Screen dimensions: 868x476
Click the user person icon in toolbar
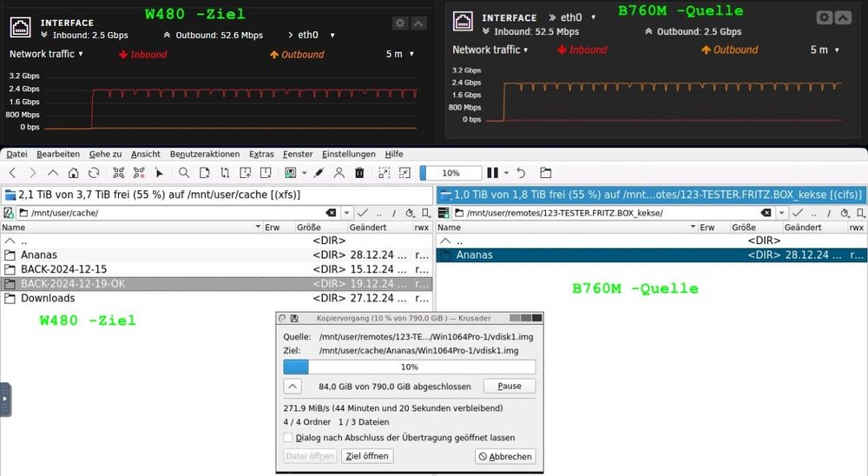coord(339,173)
